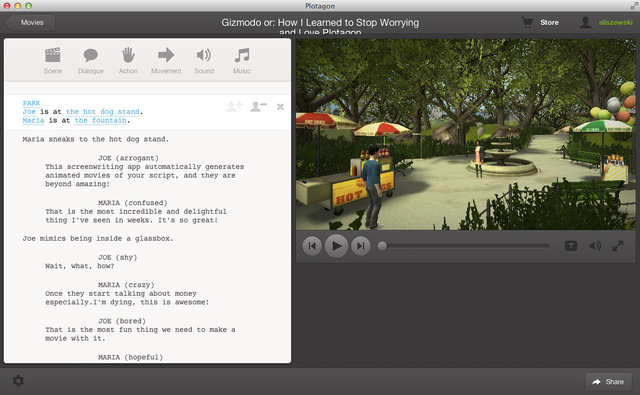The height and width of the screenshot is (395, 640).
Task: Add a Sound effect
Action: tap(204, 61)
